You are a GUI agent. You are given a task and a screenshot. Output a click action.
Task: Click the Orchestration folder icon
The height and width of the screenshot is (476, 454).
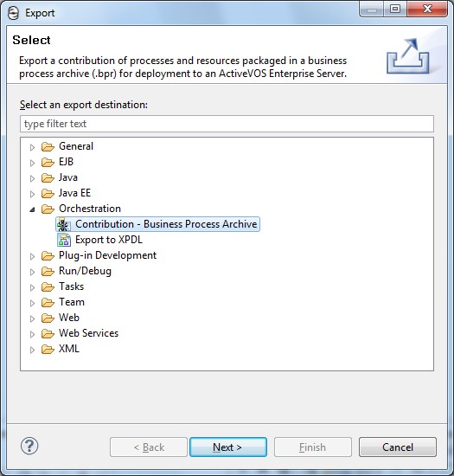coord(48,209)
